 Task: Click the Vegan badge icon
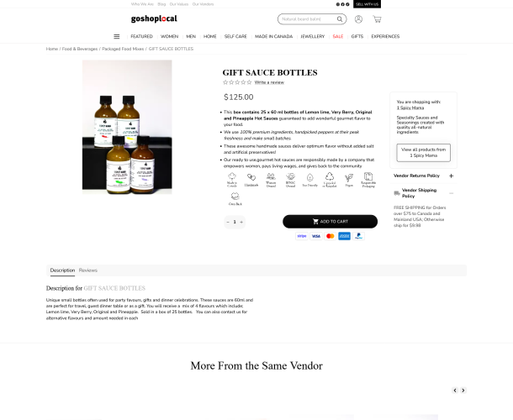click(349, 180)
